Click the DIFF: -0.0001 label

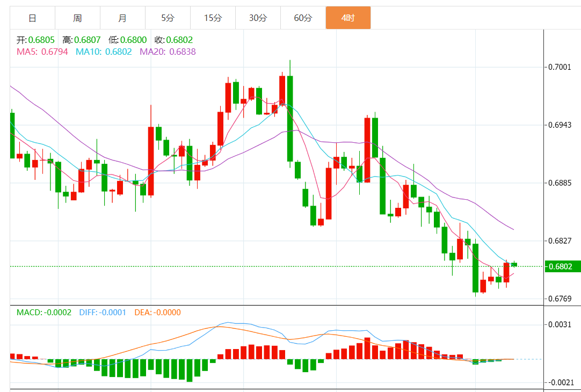coord(103,313)
